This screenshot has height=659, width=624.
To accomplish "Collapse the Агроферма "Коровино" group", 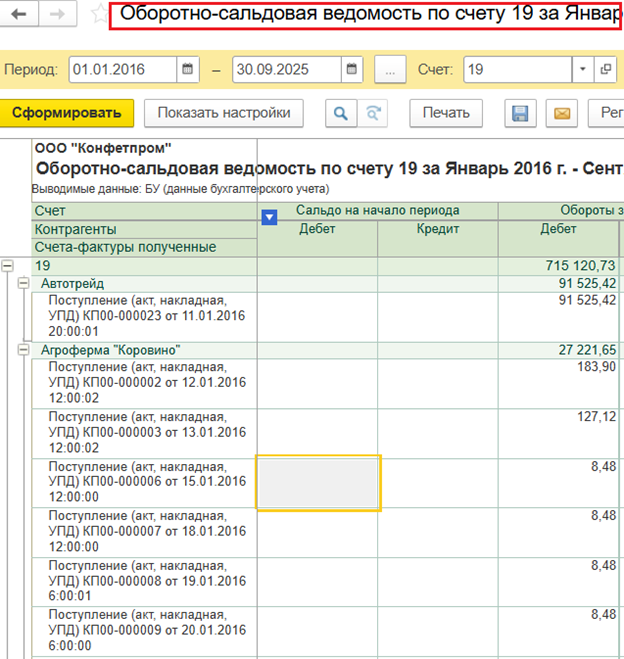I will tap(23, 350).
